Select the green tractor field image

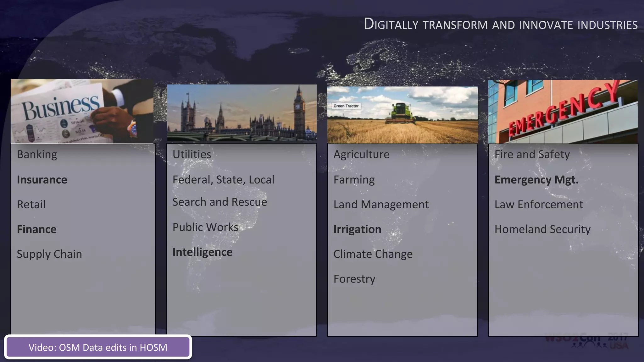[x=402, y=115]
